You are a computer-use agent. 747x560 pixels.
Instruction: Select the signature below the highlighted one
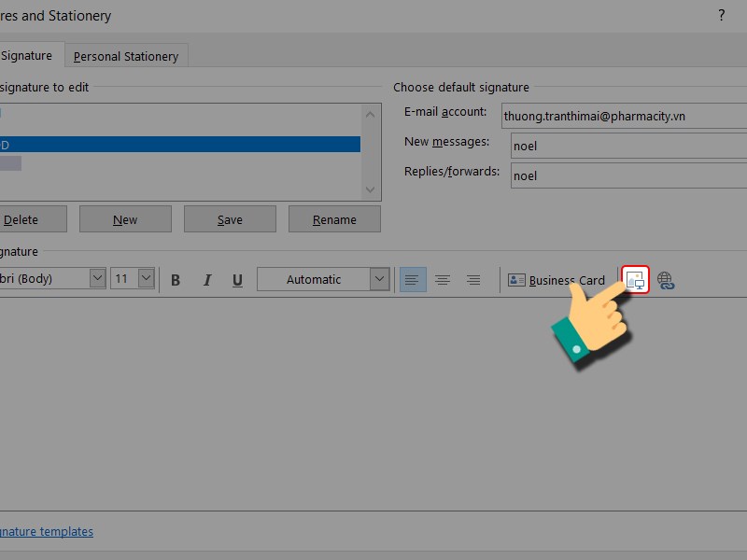10,163
